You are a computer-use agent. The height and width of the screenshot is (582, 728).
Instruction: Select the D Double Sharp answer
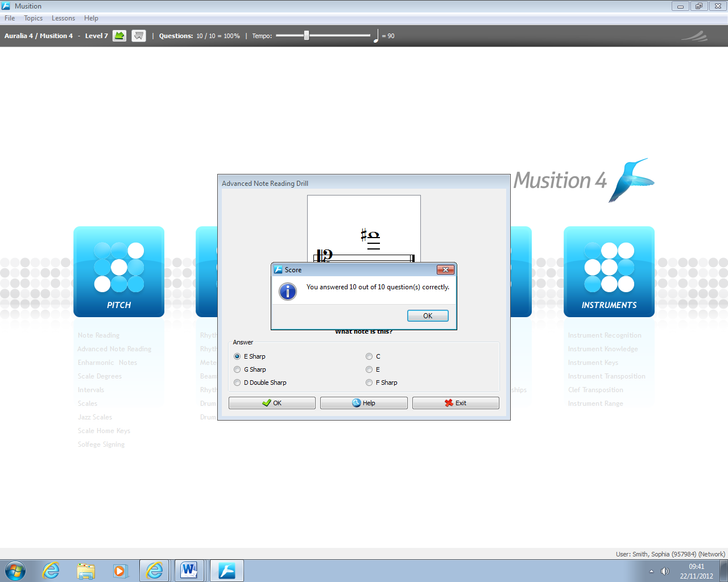(260, 383)
